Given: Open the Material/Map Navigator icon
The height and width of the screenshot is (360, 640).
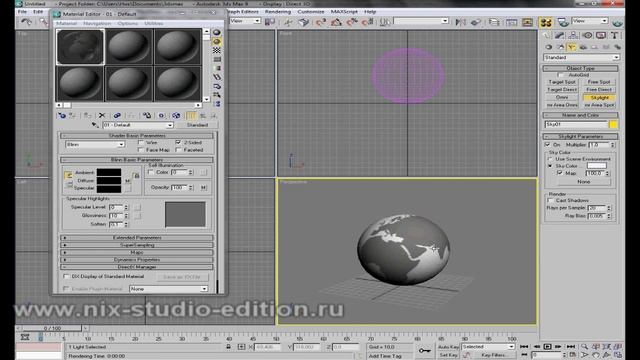Looking at the screenshot, I should [x=217, y=104].
